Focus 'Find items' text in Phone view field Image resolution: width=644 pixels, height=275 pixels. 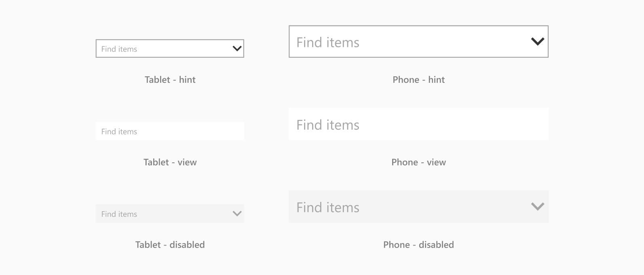[328, 125]
